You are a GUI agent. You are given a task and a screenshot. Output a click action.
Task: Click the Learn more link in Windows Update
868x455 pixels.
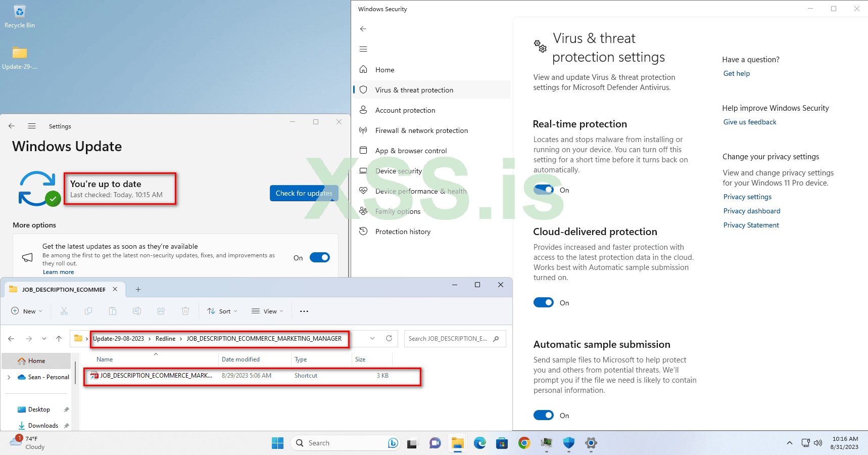(x=58, y=272)
